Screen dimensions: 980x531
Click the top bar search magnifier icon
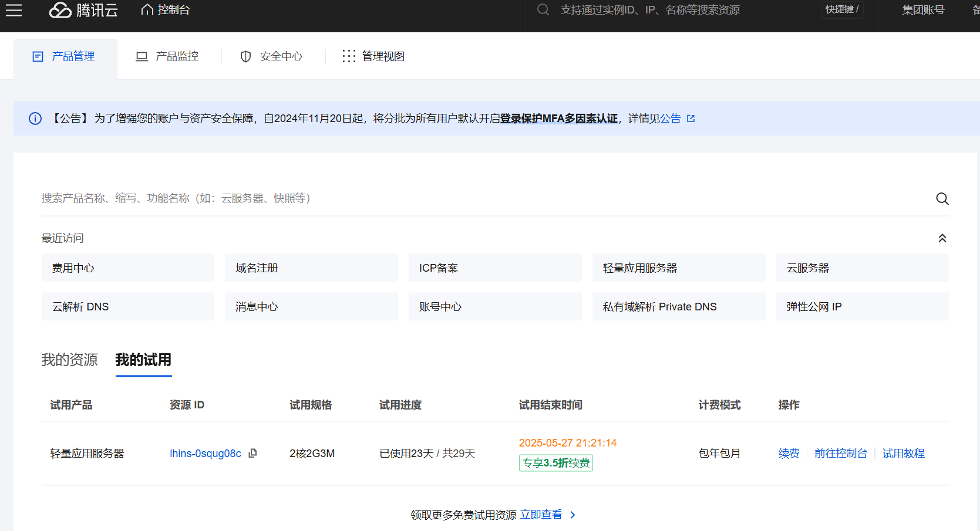coord(543,10)
